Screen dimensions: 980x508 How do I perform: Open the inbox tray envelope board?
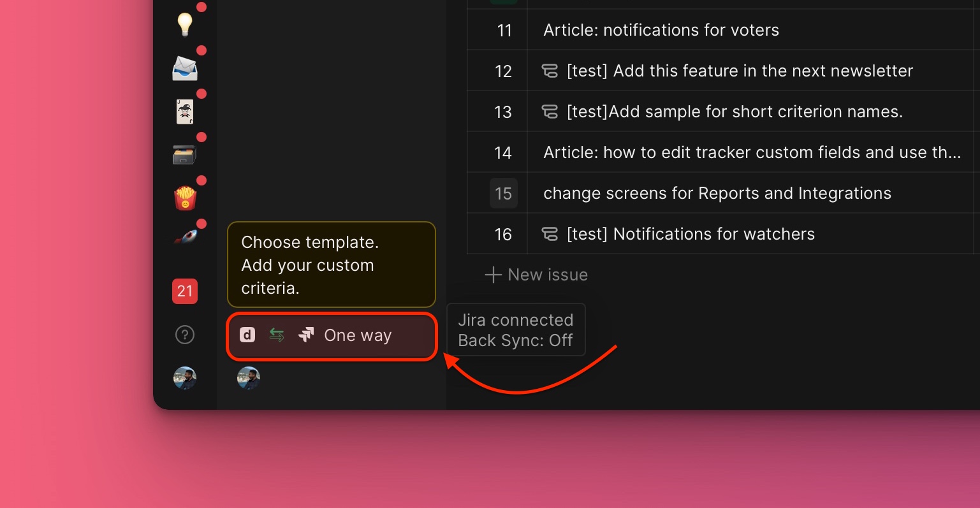(x=184, y=68)
